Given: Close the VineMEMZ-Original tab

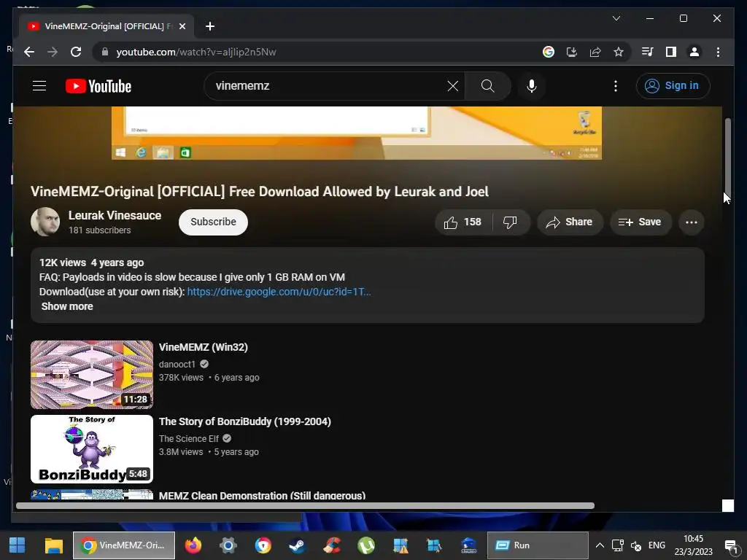Looking at the screenshot, I should [182, 26].
